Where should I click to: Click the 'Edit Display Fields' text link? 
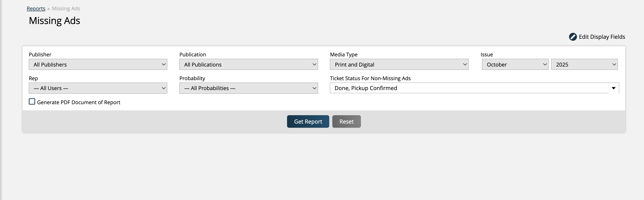point(602,37)
